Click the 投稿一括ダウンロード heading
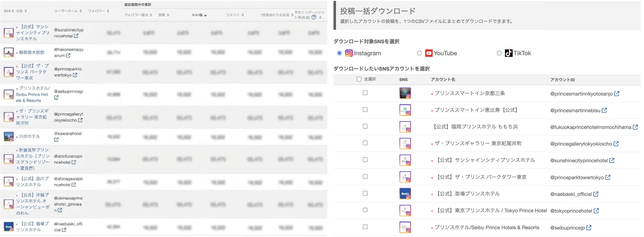644x237 pixels. 377,11
